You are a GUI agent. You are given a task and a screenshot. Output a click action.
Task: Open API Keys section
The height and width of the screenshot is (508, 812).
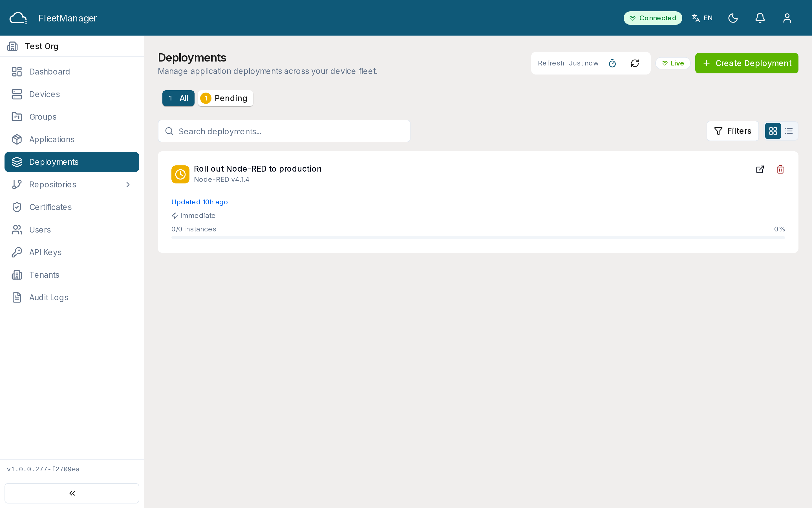point(72,252)
